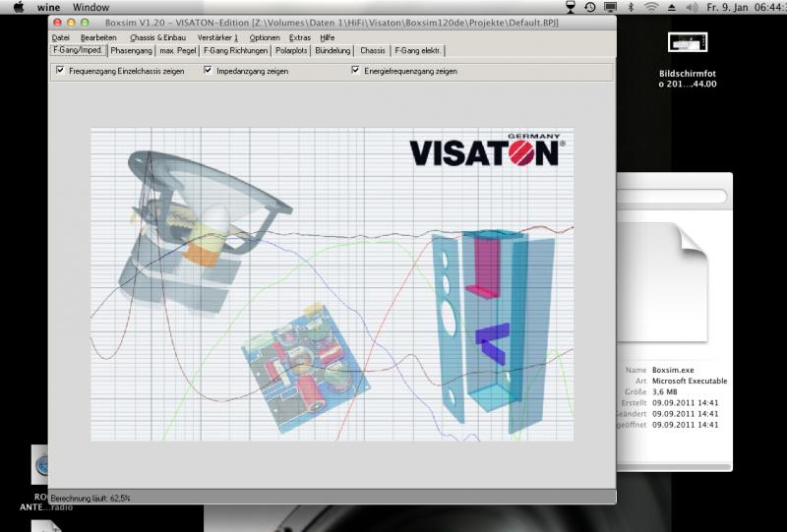Switch to the max. Pegel tab
This screenshot has height=532, width=787.
click(x=178, y=51)
